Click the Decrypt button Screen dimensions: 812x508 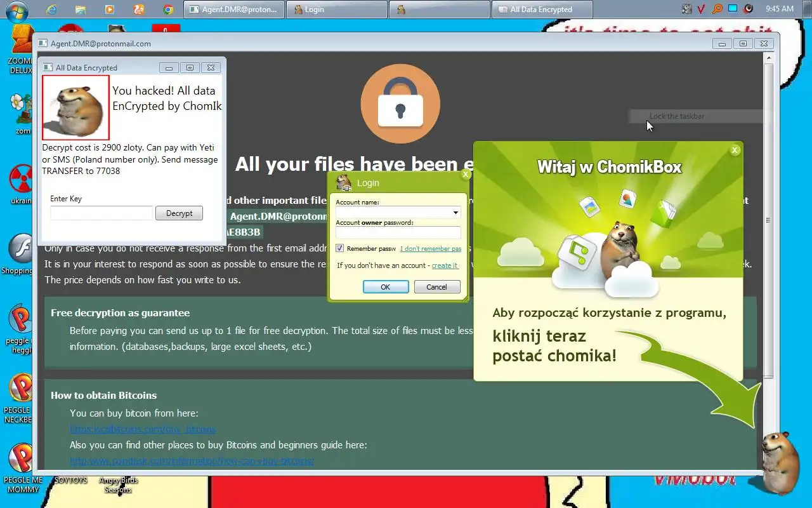tap(179, 213)
